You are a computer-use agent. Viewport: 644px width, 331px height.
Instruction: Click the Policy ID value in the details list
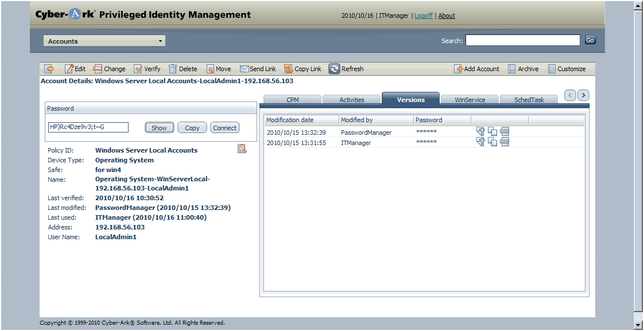(x=146, y=150)
